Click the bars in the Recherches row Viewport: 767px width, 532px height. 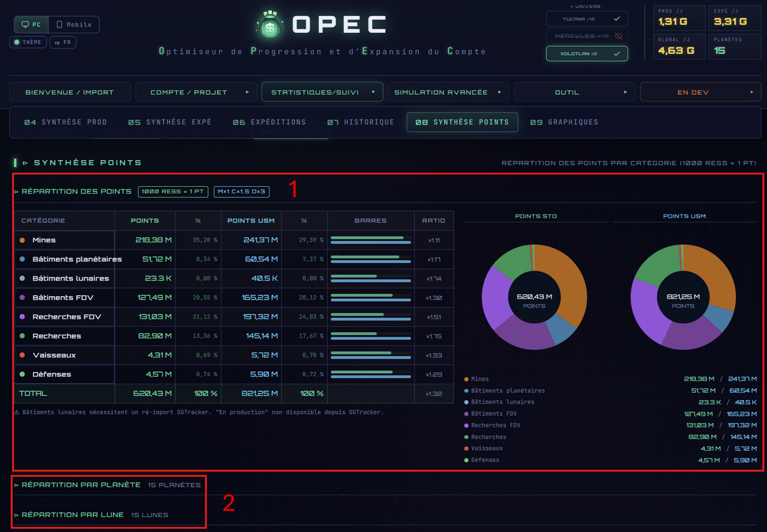click(371, 336)
